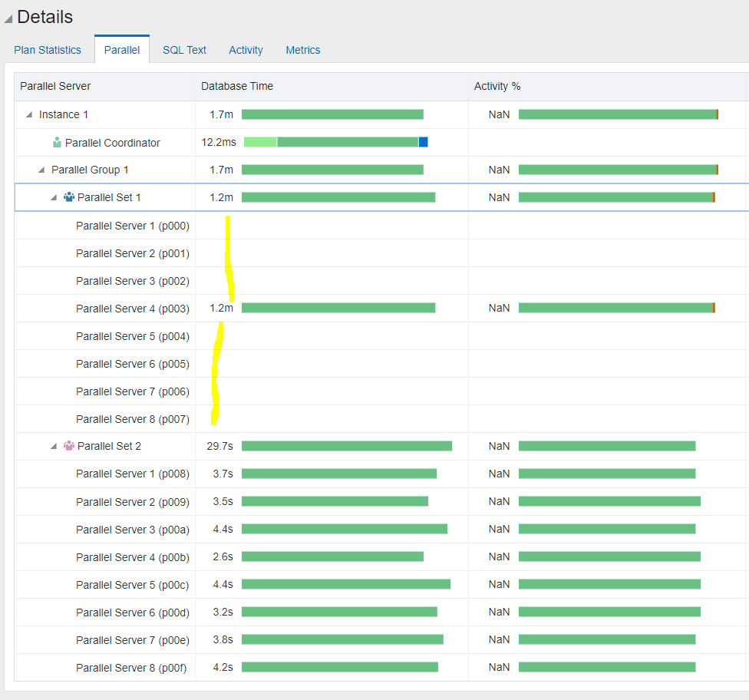This screenshot has width=749, height=700.
Task: Switch to the Activity tab
Action: [x=246, y=50]
